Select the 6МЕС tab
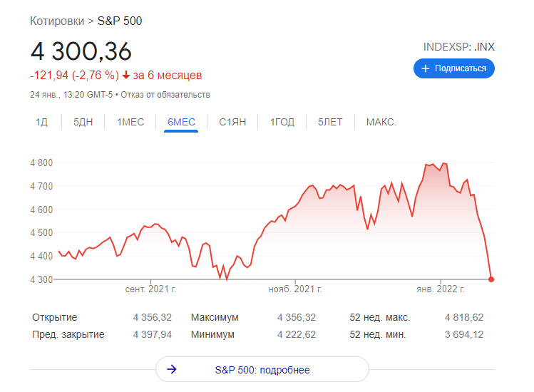The width and height of the screenshot is (534, 392). [x=181, y=123]
